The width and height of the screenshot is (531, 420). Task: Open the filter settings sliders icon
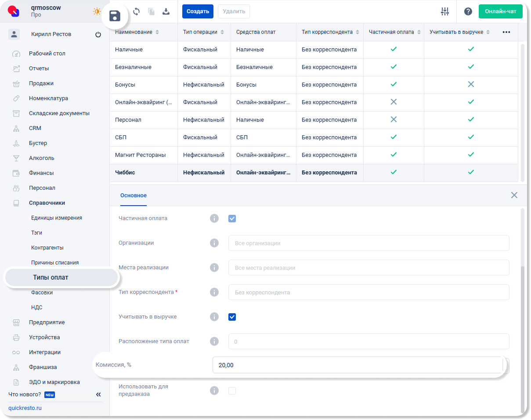(445, 11)
